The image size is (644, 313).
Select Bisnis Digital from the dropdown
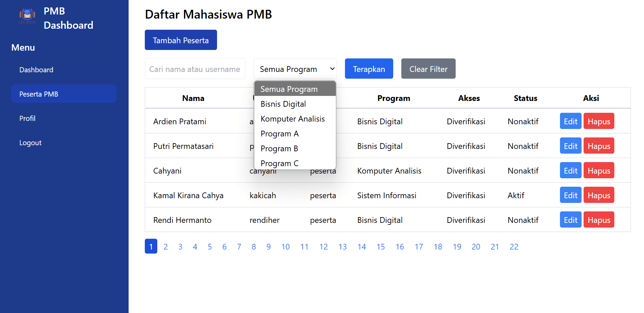click(x=283, y=104)
